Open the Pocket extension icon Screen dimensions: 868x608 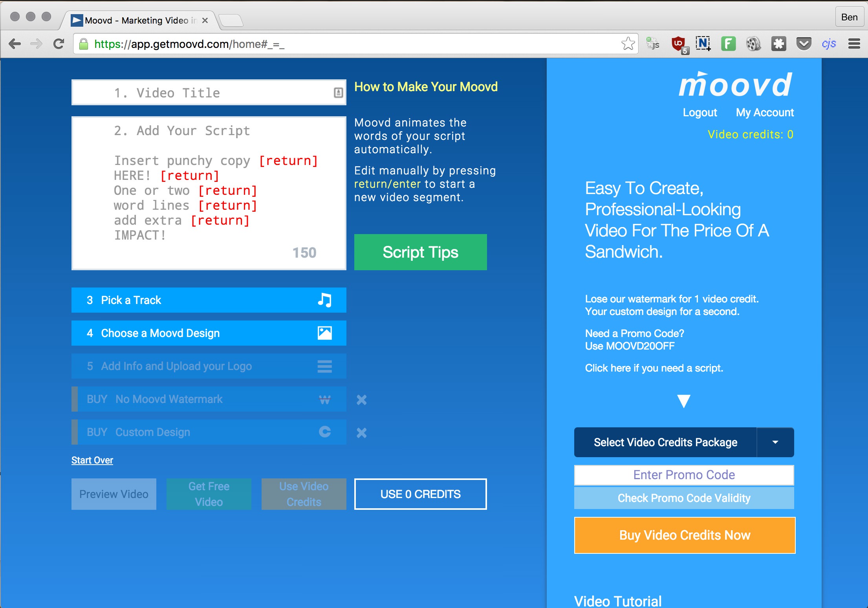tap(804, 44)
